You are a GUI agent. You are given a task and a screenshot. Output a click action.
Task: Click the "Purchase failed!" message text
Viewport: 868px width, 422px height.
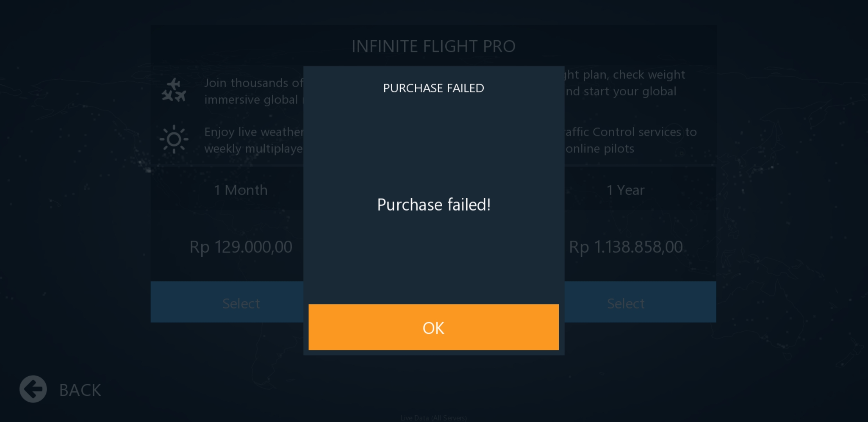click(x=434, y=205)
